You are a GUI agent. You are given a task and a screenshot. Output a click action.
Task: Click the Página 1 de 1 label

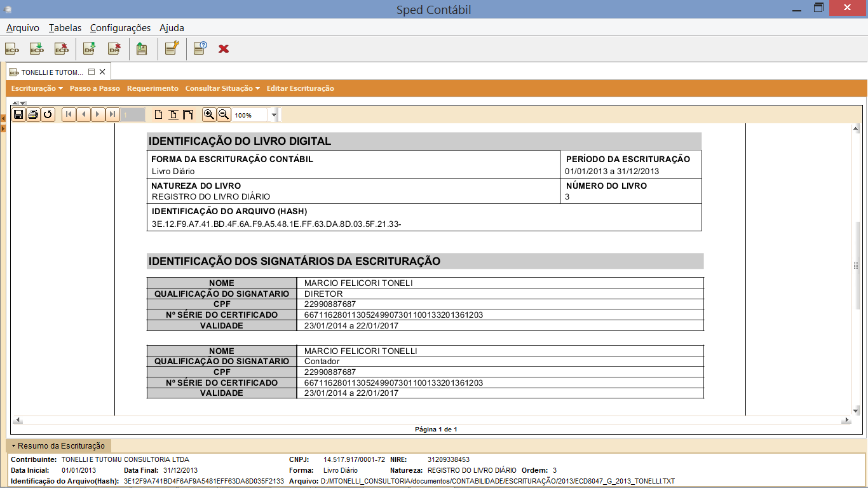(436, 430)
